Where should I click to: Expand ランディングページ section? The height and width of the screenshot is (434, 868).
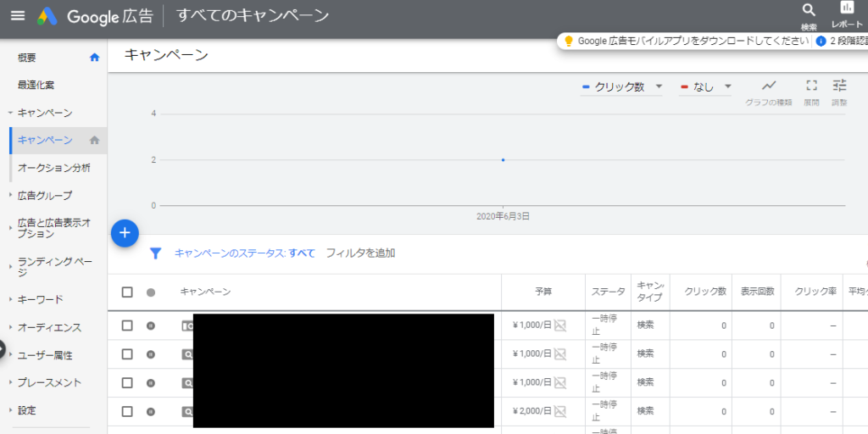point(10,267)
